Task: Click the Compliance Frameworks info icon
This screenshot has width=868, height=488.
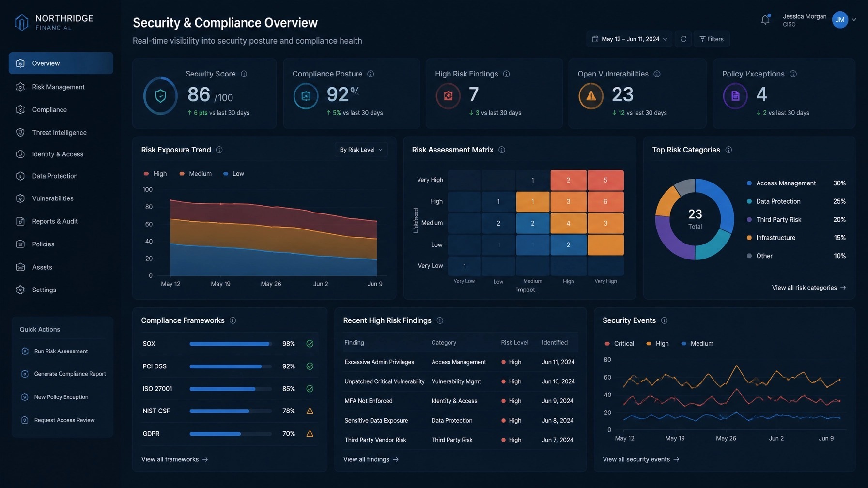Action: point(232,320)
